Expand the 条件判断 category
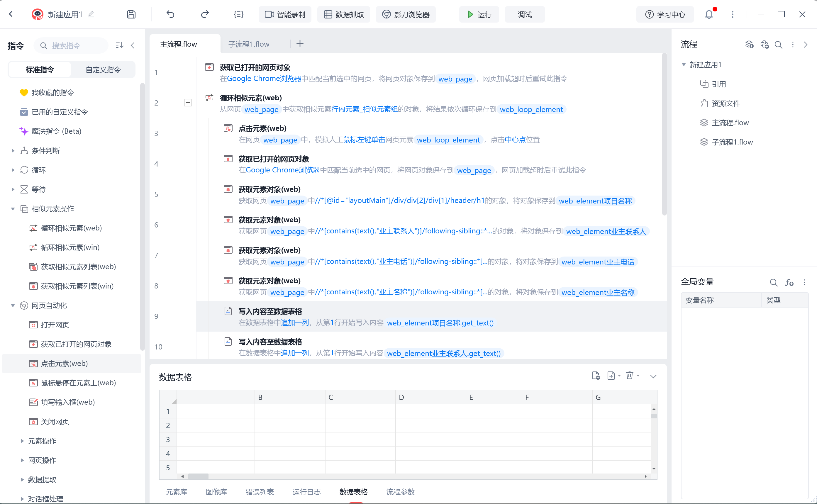 (13, 151)
